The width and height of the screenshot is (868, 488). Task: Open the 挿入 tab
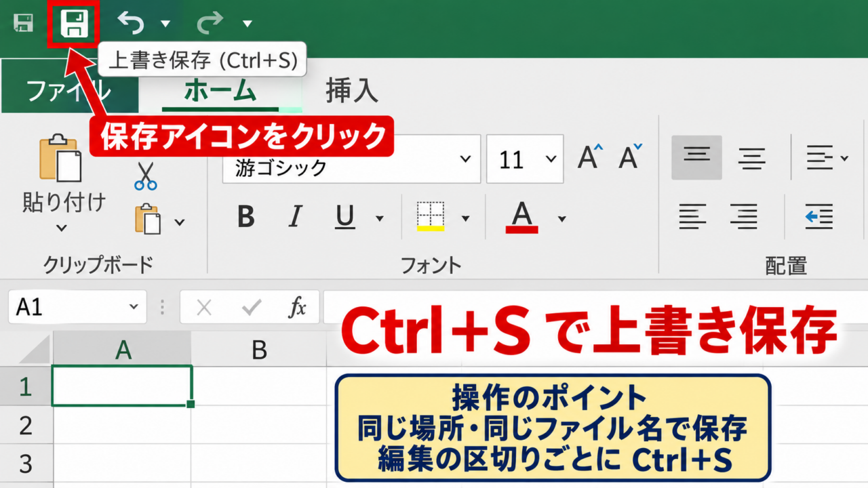pos(352,91)
